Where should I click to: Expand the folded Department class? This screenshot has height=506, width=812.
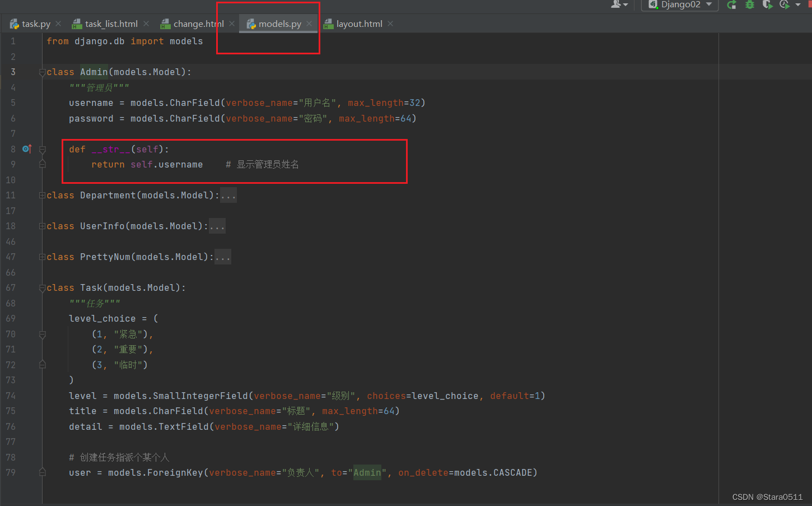click(42, 196)
